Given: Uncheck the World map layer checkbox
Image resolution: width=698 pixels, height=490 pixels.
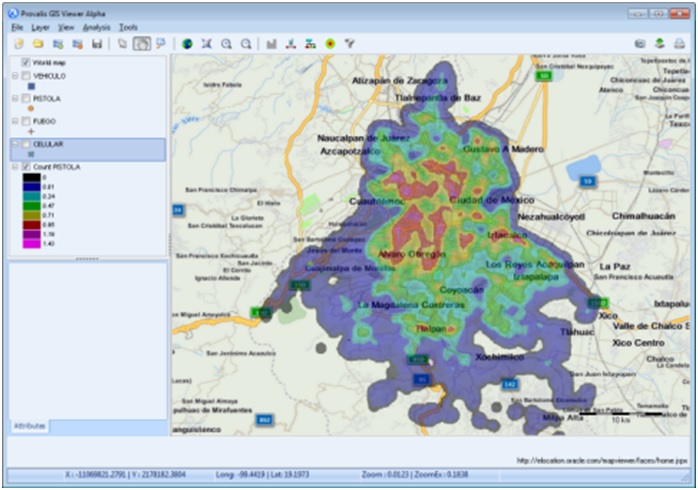Looking at the screenshot, I should coord(25,63).
